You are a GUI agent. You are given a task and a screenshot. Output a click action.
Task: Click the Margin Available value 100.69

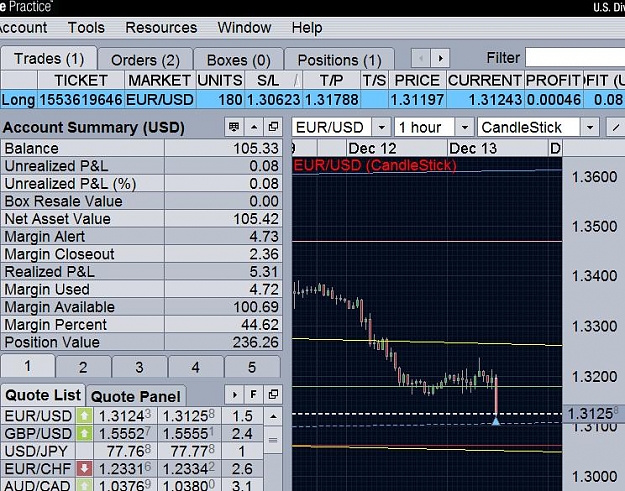[256, 307]
